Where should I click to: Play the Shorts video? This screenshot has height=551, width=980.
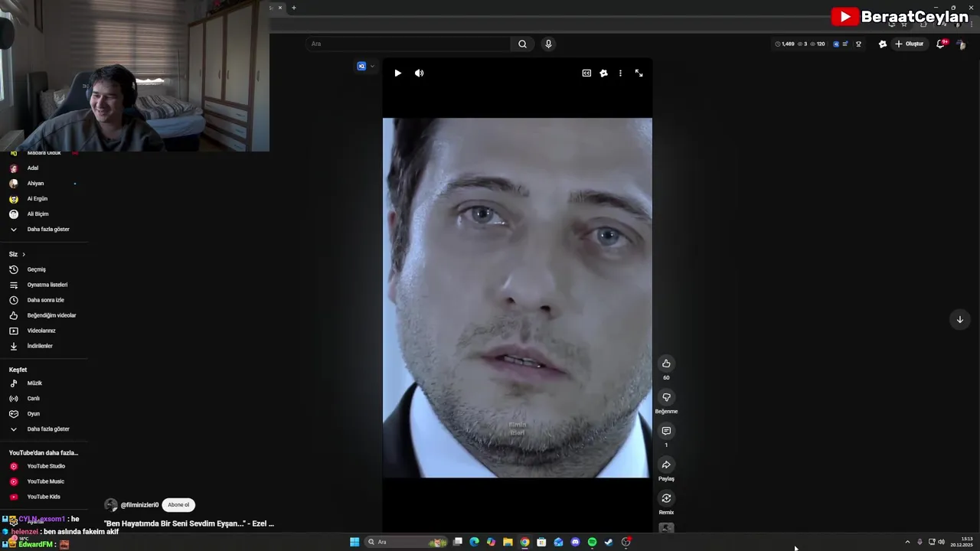point(397,73)
